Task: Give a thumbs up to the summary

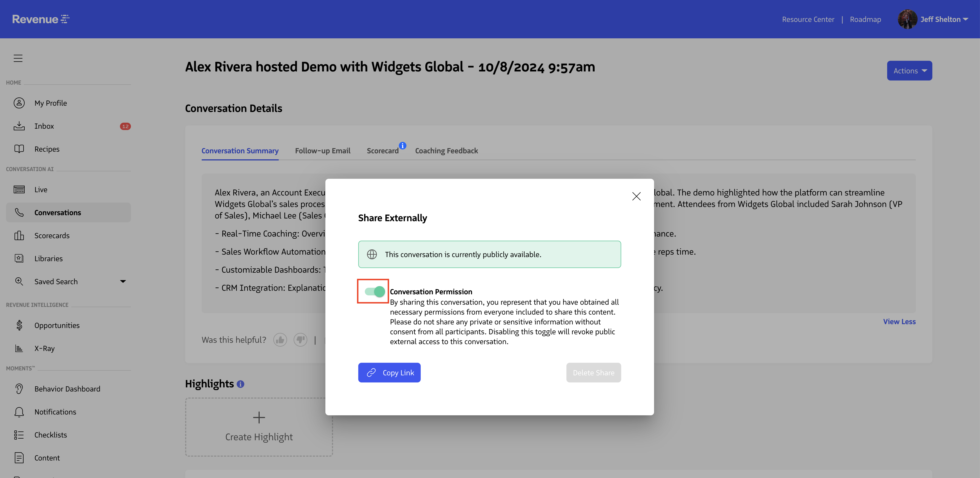Action: pyautogui.click(x=280, y=339)
